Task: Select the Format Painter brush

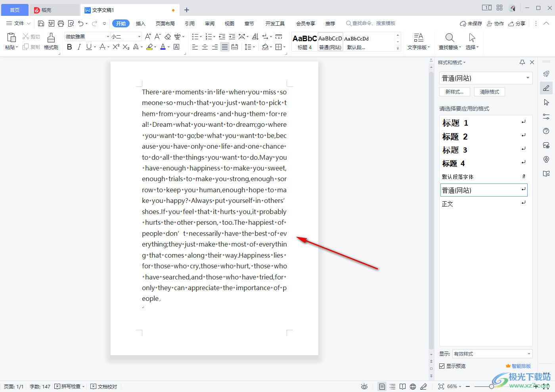Action: (51, 38)
